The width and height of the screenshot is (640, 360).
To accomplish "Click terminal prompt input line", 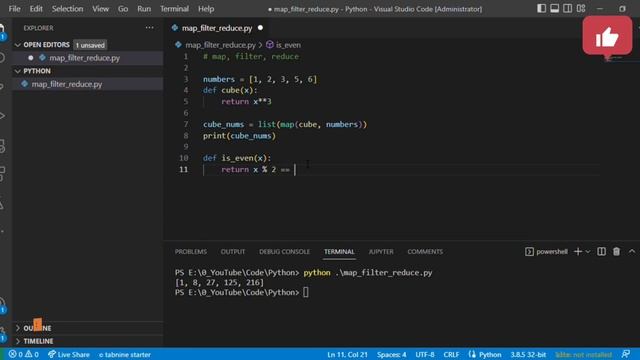I will (x=242, y=292).
